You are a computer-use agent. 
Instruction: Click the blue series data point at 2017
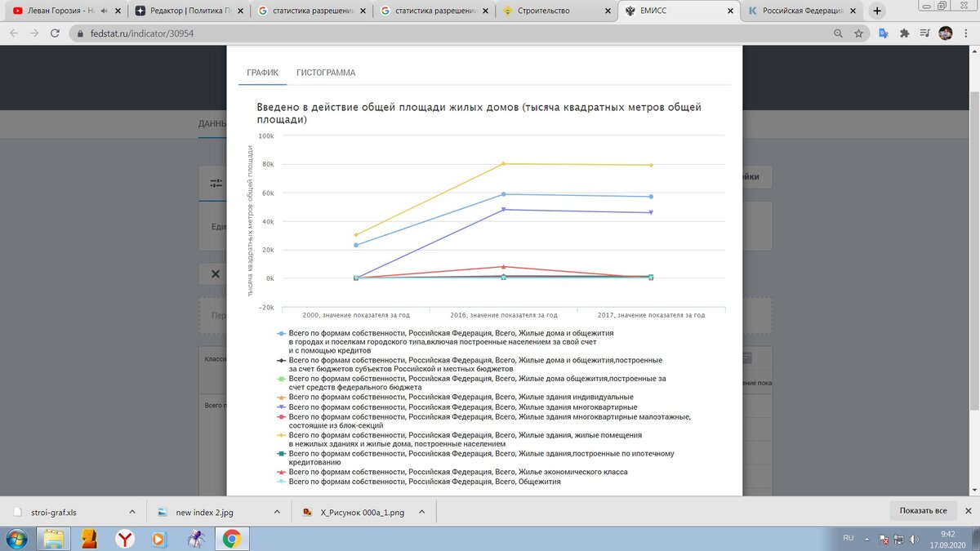tap(651, 197)
